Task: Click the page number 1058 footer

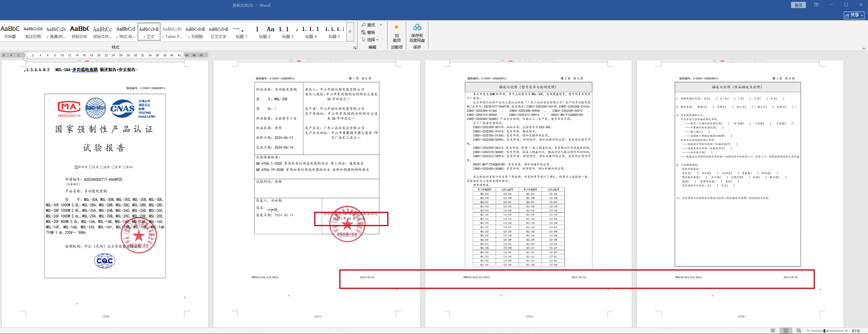Action: tap(529, 317)
